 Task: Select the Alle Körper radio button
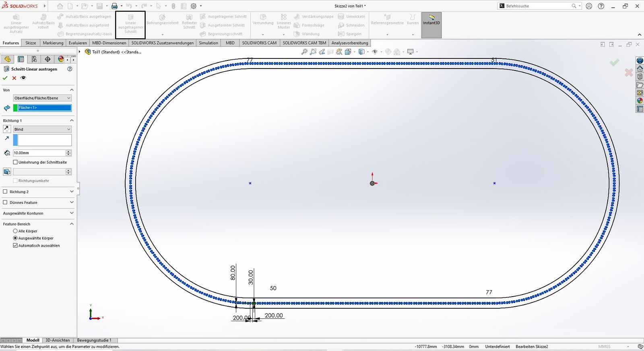pyautogui.click(x=15, y=231)
